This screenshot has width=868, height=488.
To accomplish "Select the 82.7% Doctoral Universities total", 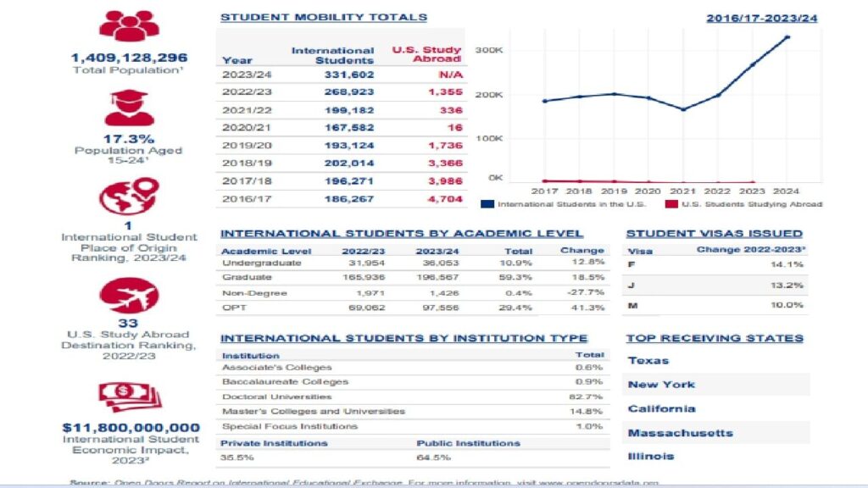I will 586,396.
